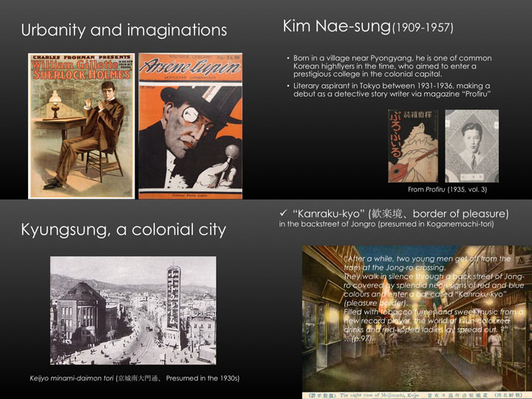Image resolution: width=532 pixels, height=399 pixels.
Task: Select the colored night street postcard image
Action: 417,322
